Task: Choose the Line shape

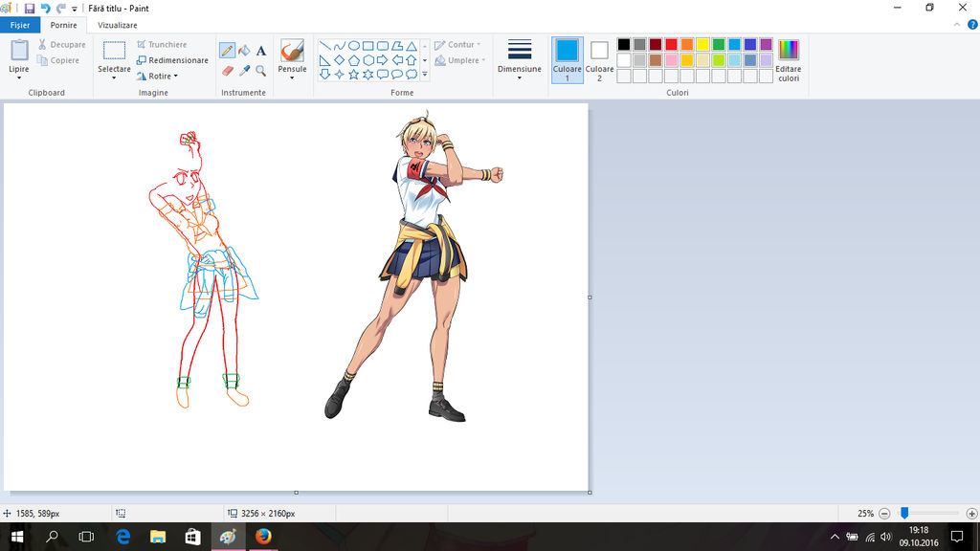Action: pyautogui.click(x=325, y=46)
